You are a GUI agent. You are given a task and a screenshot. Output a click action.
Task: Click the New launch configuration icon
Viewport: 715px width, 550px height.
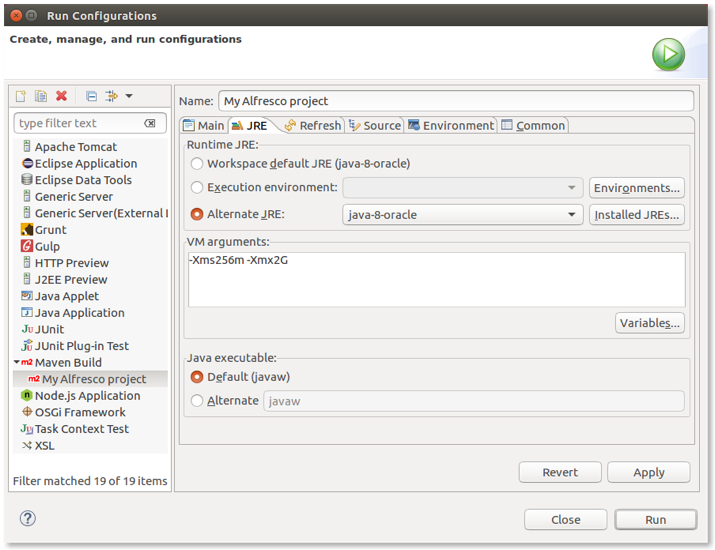(x=21, y=96)
